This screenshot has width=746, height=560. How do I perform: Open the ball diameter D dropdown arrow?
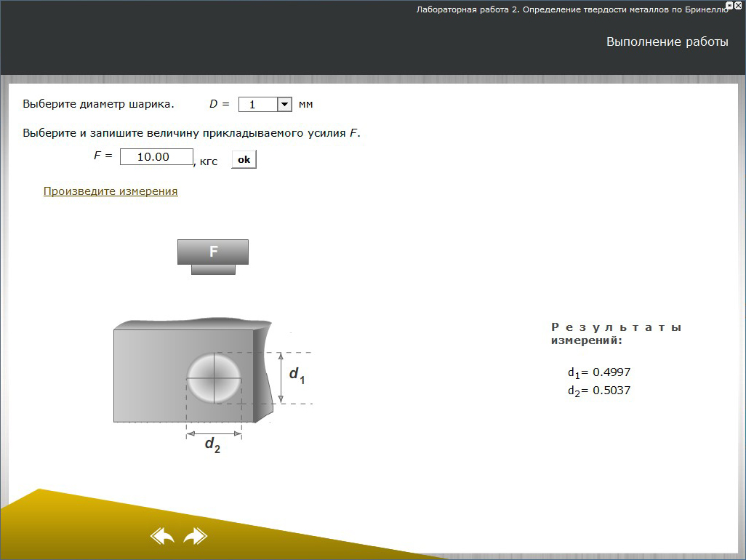point(284,105)
